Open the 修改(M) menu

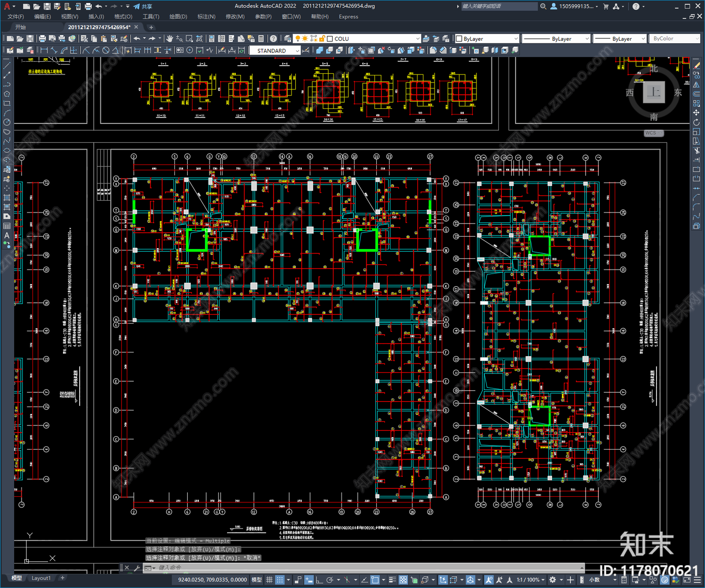pos(235,17)
